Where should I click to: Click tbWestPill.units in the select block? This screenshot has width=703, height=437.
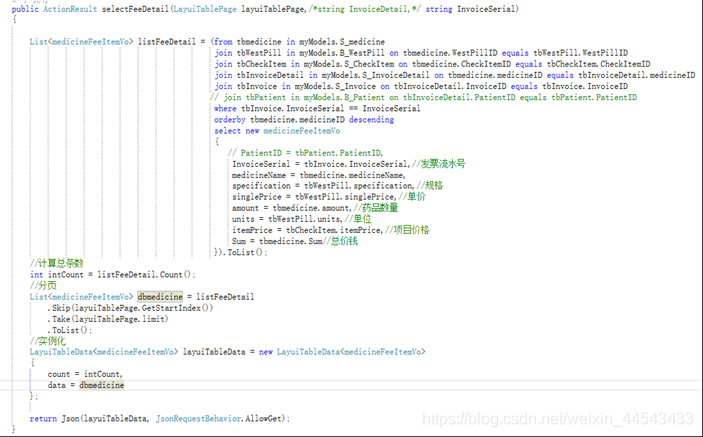[304, 219]
